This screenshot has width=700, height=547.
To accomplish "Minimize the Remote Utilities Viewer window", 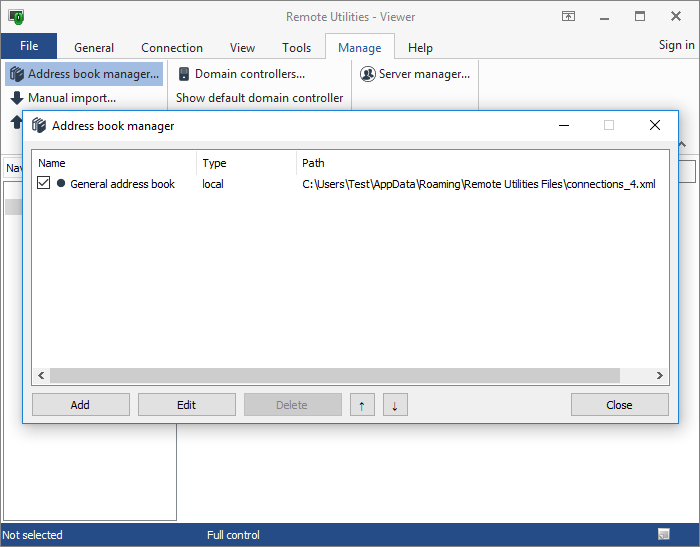I will click(x=604, y=17).
